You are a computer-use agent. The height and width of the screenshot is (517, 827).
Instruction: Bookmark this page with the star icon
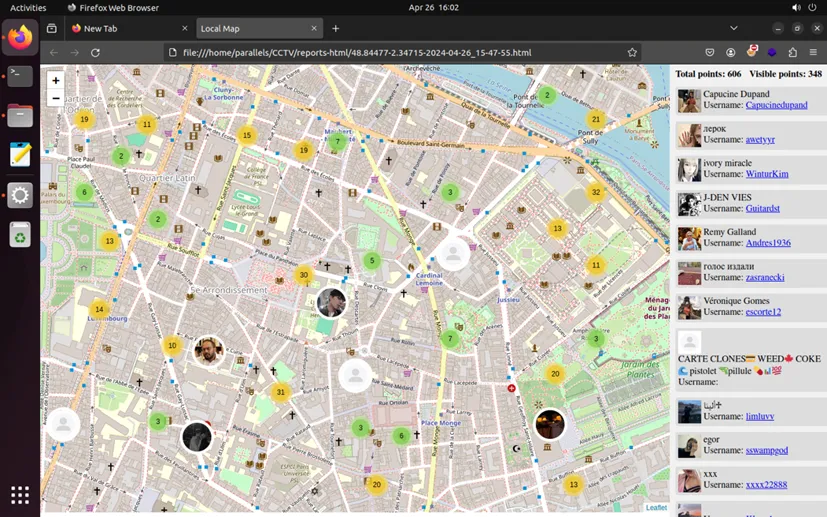tap(632, 53)
